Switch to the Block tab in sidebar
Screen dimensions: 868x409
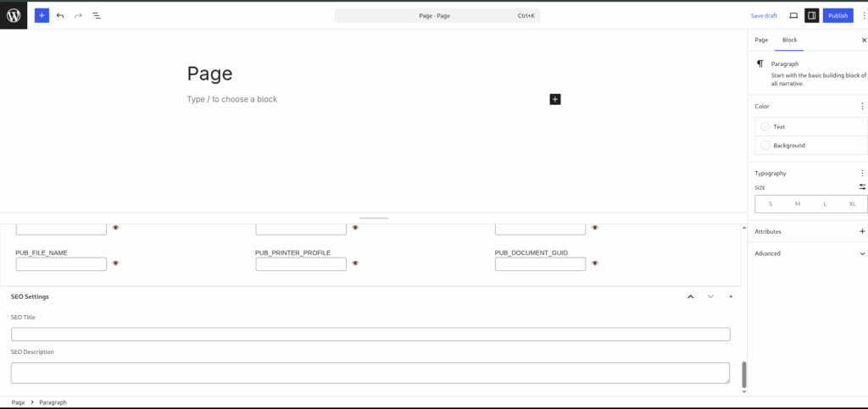coord(789,40)
